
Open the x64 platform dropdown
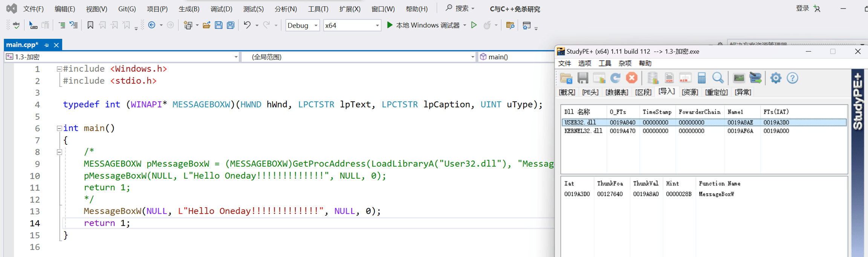351,25
